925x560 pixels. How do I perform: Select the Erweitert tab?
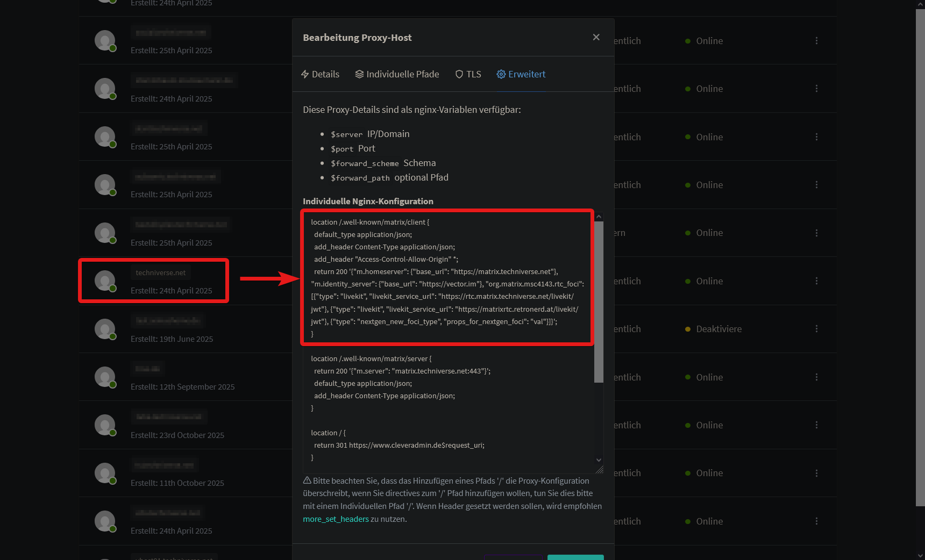pyautogui.click(x=521, y=74)
